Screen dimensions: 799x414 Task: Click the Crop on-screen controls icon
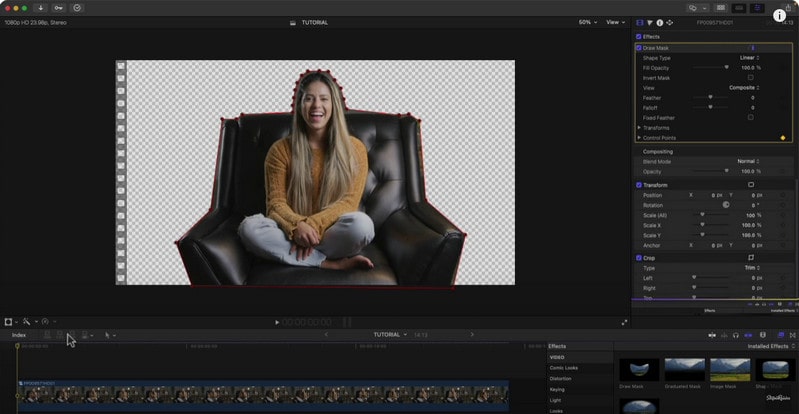point(751,257)
